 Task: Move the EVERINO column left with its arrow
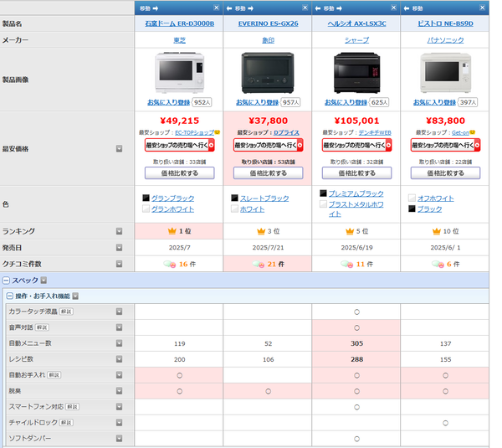(229, 8)
